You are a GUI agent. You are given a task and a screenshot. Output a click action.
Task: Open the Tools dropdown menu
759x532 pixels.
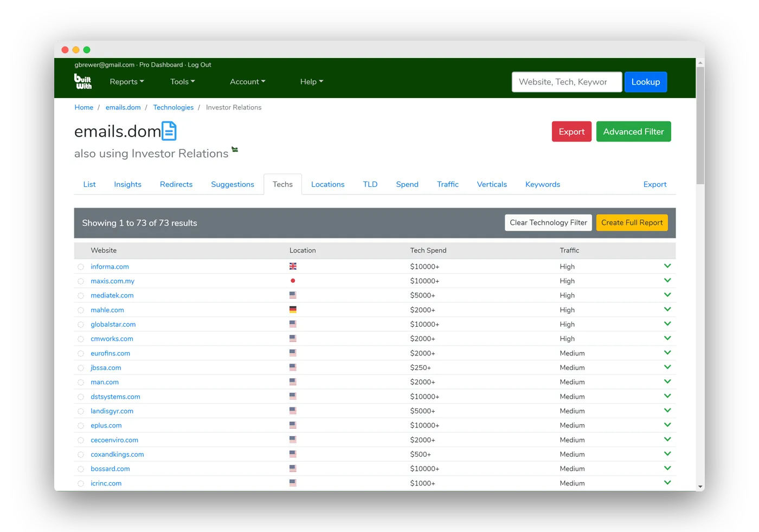(182, 82)
